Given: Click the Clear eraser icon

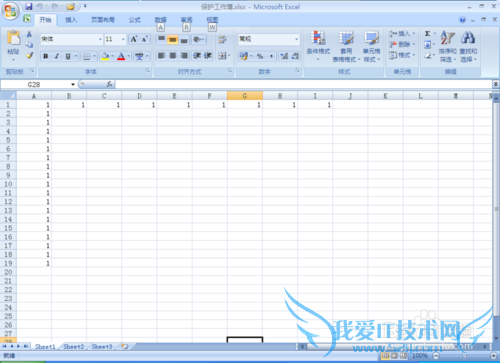Looking at the screenshot, I should pyautogui.click(x=428, y=55).
